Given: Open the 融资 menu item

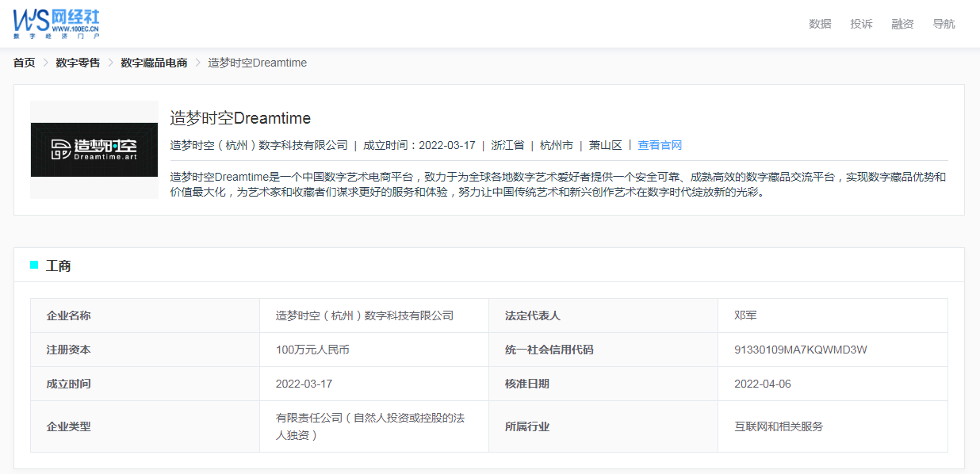Looking at the screenshot, I should [902, 24].
